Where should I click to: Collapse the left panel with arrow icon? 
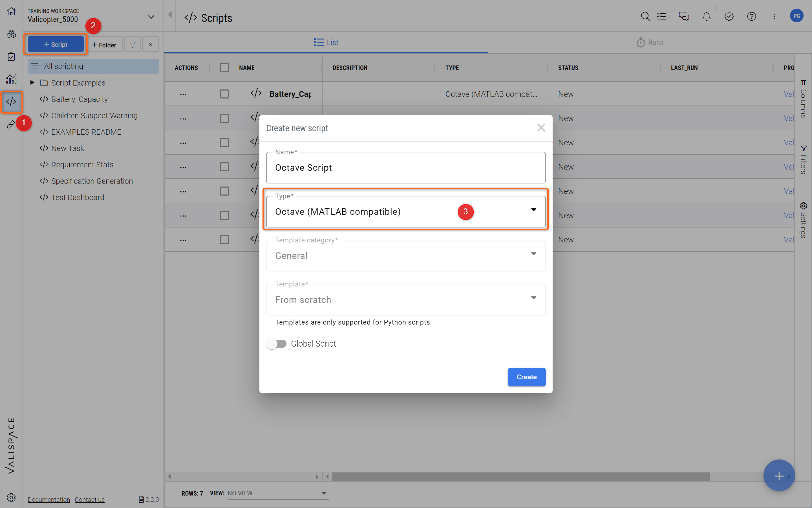pos(170,15)
